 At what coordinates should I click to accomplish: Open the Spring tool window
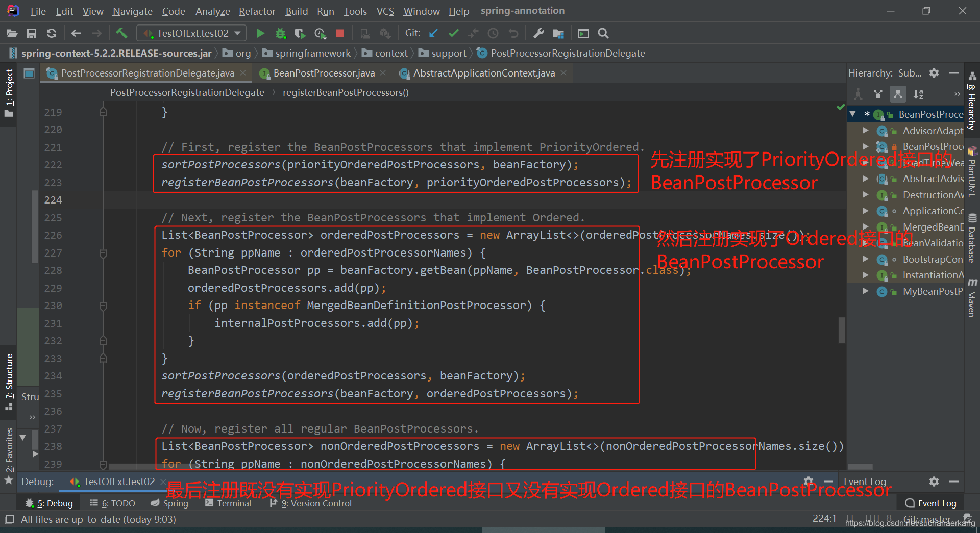pyautogui.click(x=169, y=503)
